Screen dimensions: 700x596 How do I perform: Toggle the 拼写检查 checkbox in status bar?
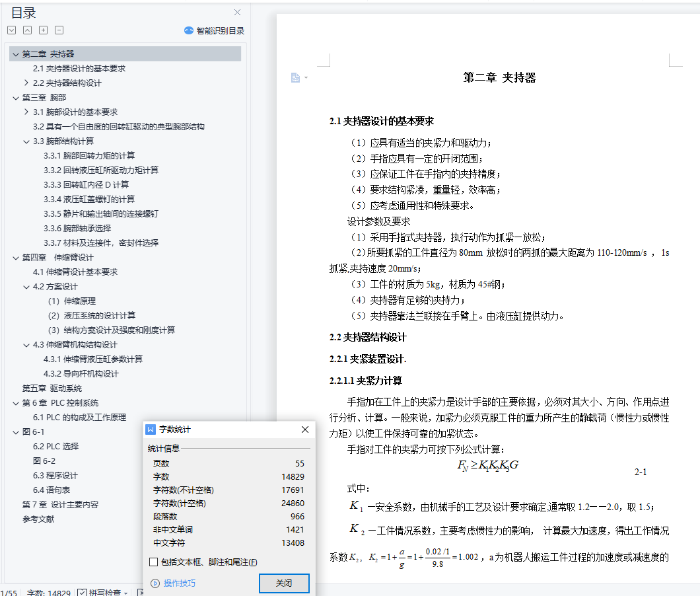pos(83,593)
